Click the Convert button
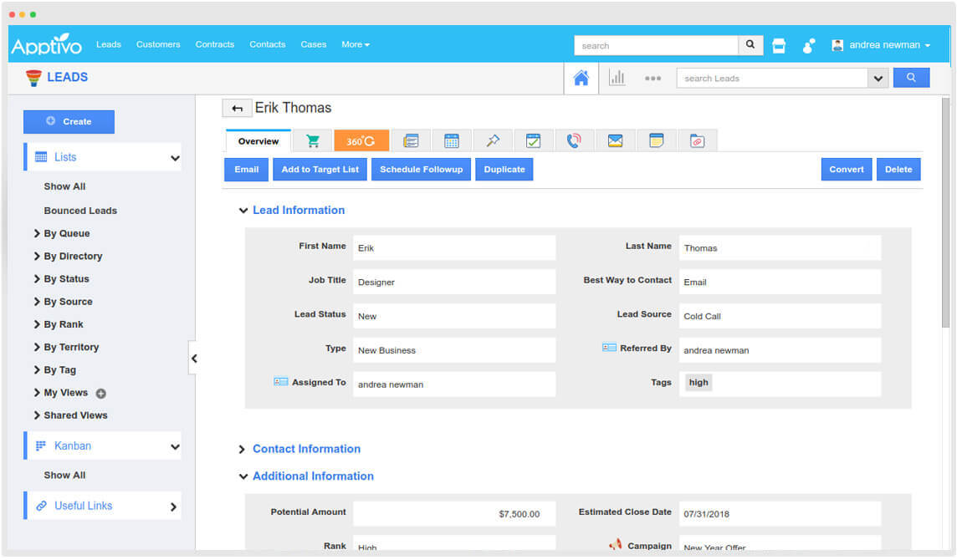The image size is (962, 560). (x=846, y=170)
